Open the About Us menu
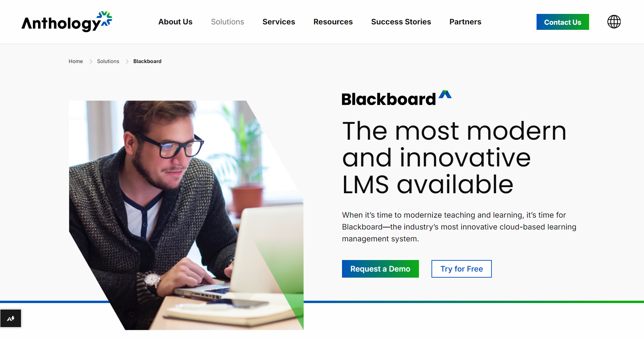Screen dimensions: 644x339 175,22
